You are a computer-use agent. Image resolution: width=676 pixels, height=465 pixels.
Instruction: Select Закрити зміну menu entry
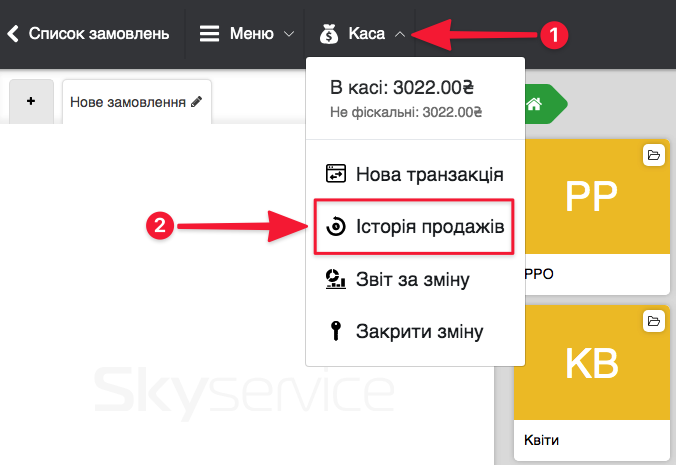[419, 332]
